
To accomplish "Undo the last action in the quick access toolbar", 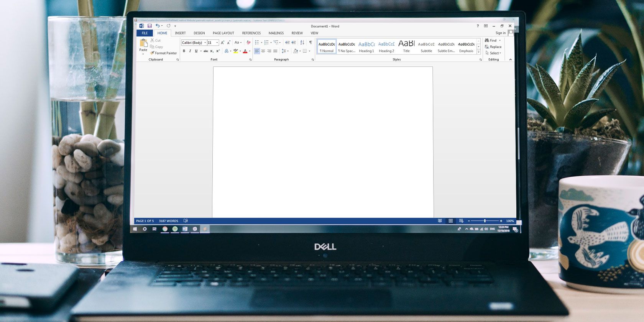I will 157,26.
